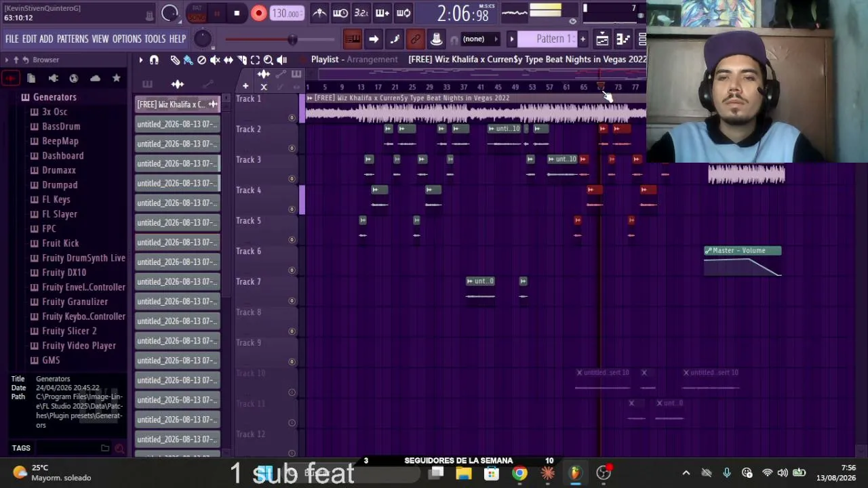Toggle mute on Track 1
The width and height of the screenshot is (868, 488).
click(x=292, y=118)
